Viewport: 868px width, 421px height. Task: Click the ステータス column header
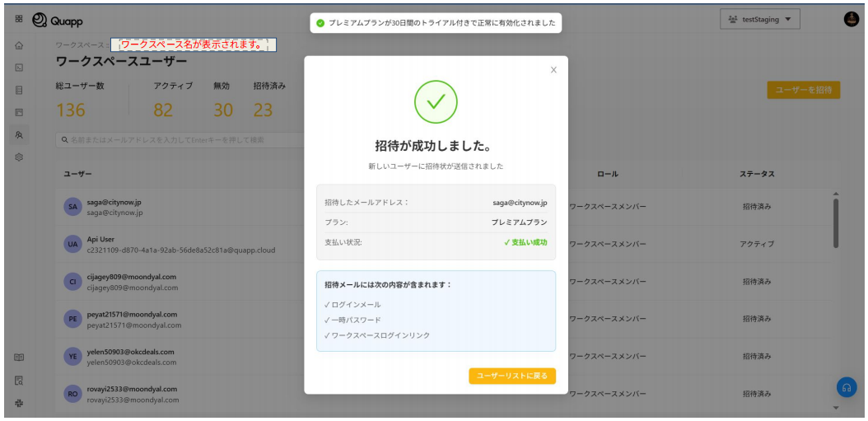(x=756, y=174)
